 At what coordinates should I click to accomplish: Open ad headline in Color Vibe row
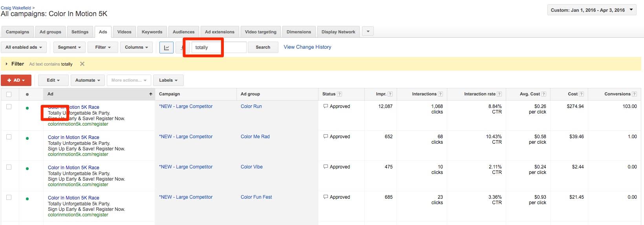pyautogui.click(x=73, y=168)
